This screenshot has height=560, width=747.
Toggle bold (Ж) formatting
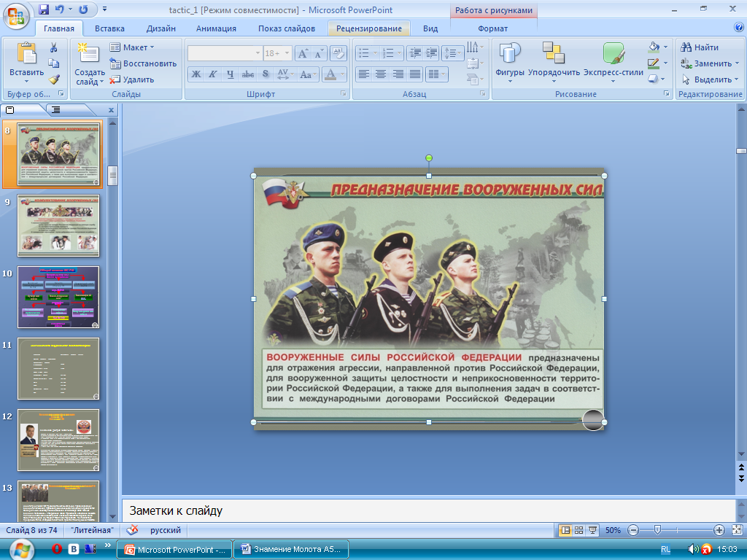point(196,74)
